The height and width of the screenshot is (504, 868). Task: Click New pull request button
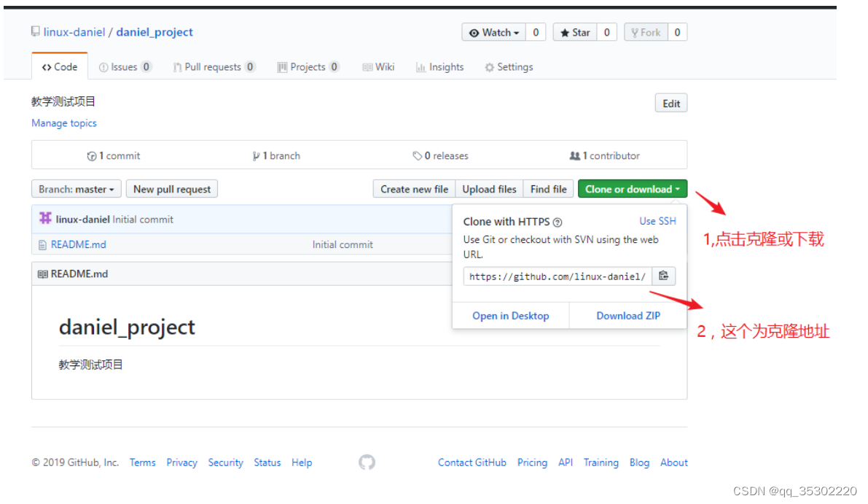click(172, 189)
